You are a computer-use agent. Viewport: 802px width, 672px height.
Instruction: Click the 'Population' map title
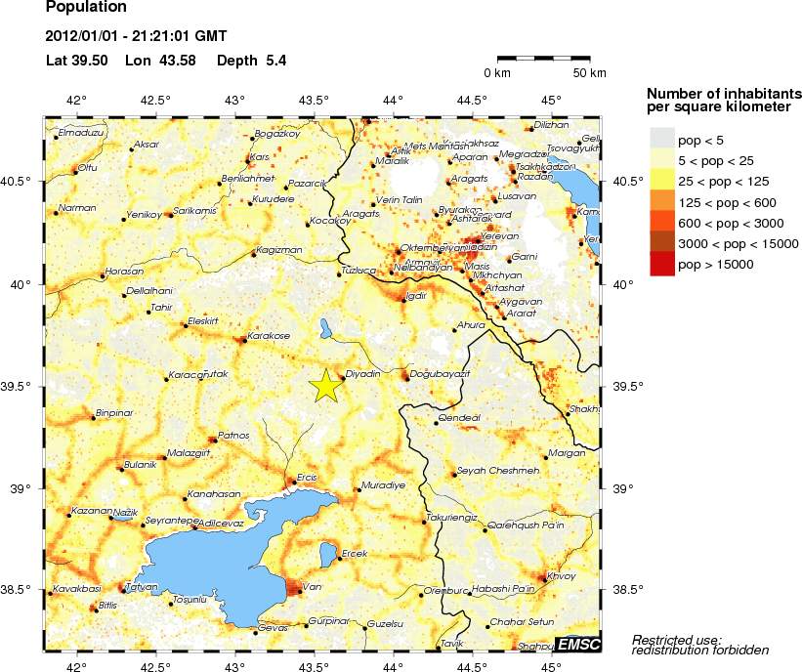[x=86, y=7]
